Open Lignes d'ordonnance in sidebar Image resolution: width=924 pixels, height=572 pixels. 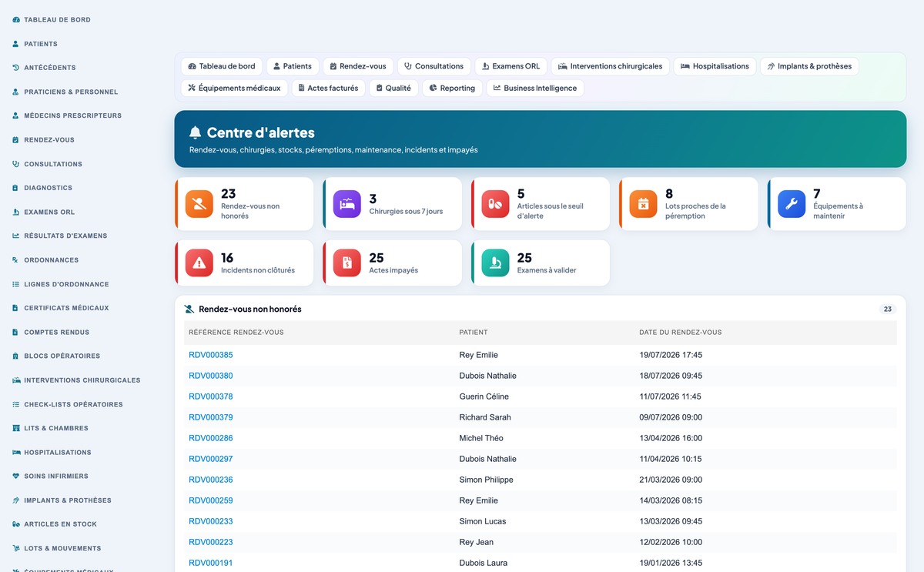(66, 284)
